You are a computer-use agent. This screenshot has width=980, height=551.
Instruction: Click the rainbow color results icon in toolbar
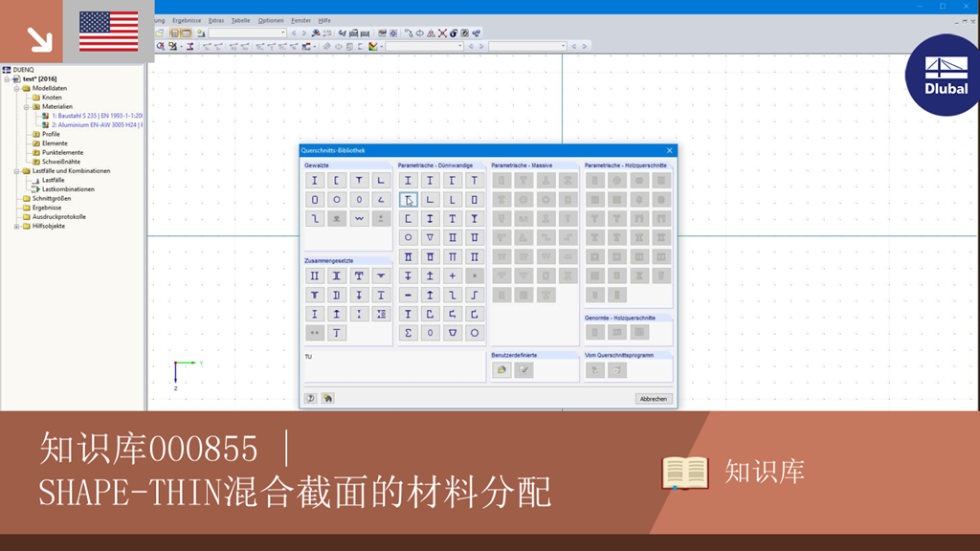373,46
